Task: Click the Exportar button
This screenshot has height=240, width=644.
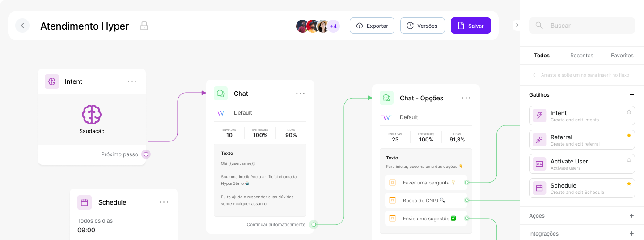Action: click(x=372, y=26)
